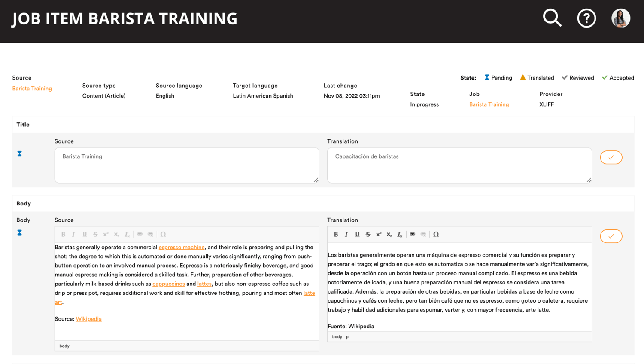Select the p element in the translation path bar
Screen dimensions: 644x364
[346, 336]
